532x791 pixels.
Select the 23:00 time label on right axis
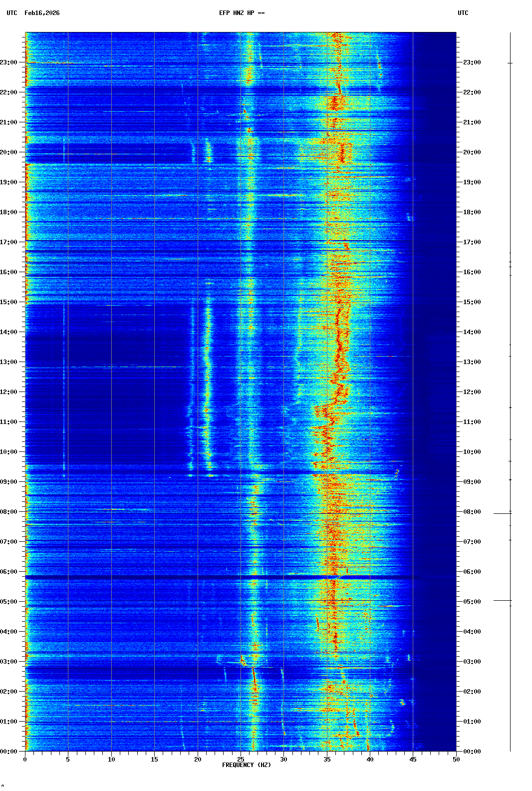tap(472, 62)
